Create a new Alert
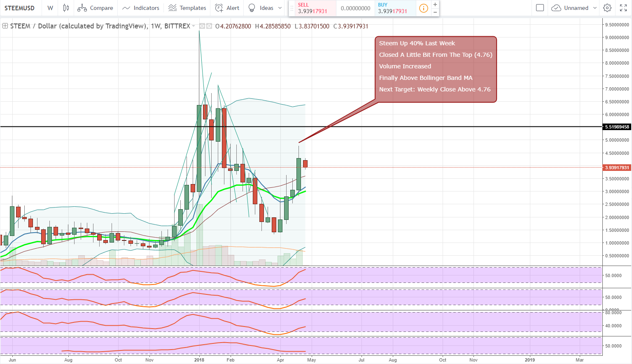The width and height of the screenshot is (632, 364). point(227,8)
